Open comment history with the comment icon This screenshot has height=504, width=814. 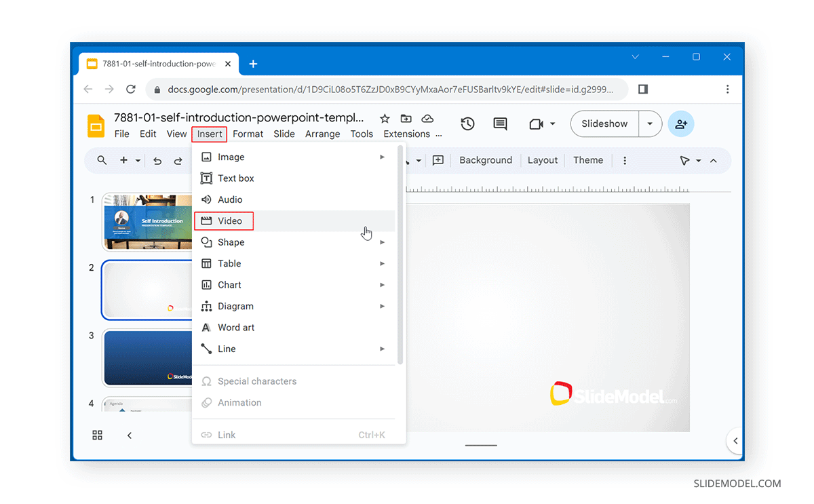[x=500, y=123]
